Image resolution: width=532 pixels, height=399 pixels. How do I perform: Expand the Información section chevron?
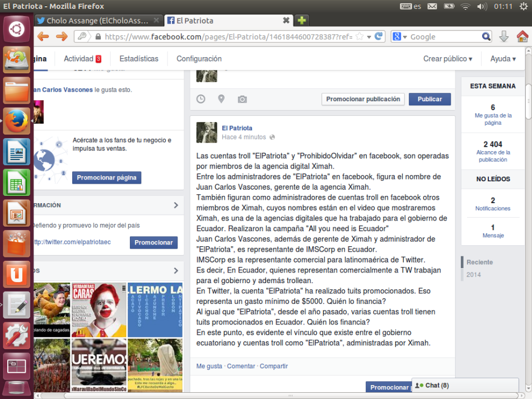(x=176, y=205)
